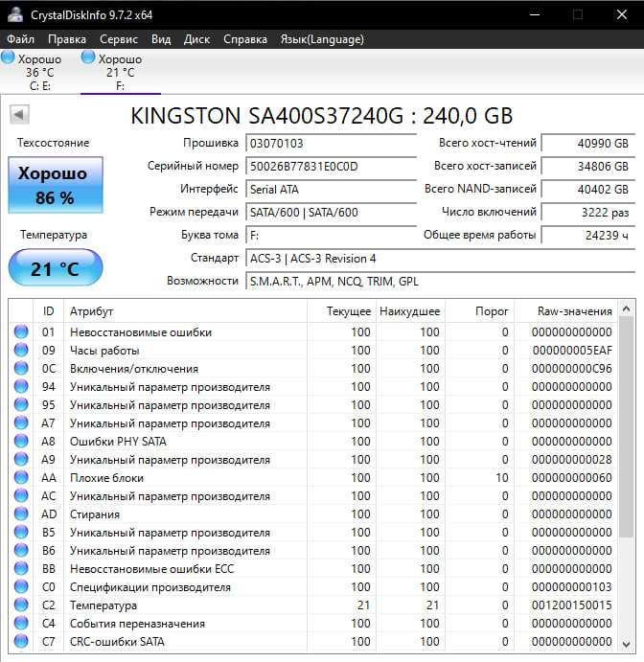Select the Плохие блоки attribute name

tap(106, 477)
